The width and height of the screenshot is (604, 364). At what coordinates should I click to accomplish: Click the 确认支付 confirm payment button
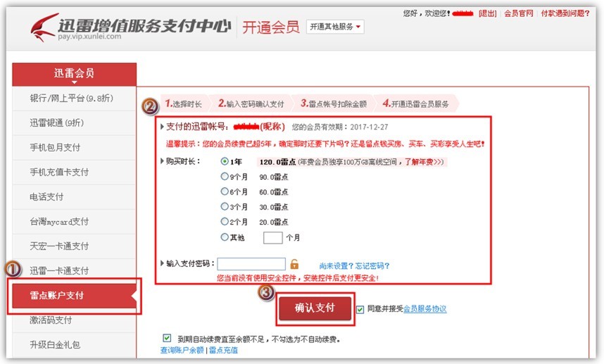click(x=315, y=308)
